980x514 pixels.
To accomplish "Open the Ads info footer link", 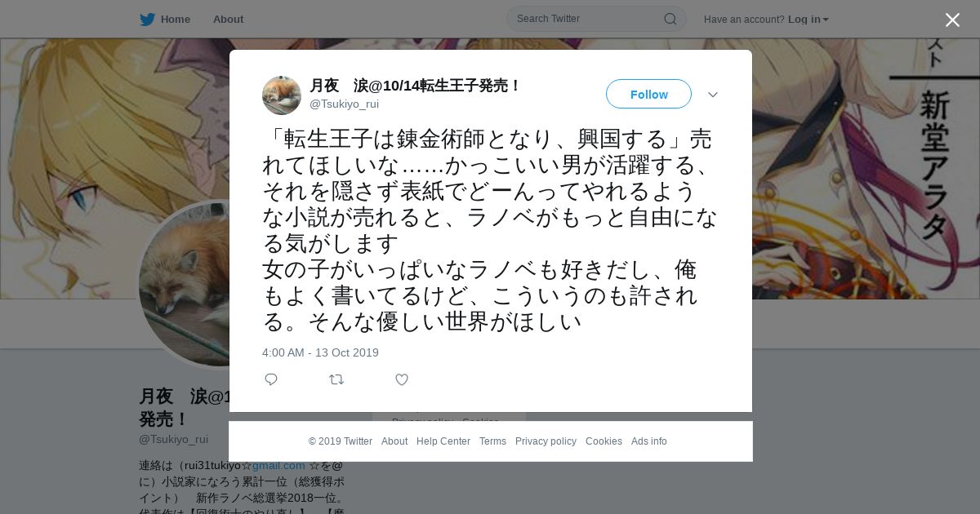I will tap(649, 441).
